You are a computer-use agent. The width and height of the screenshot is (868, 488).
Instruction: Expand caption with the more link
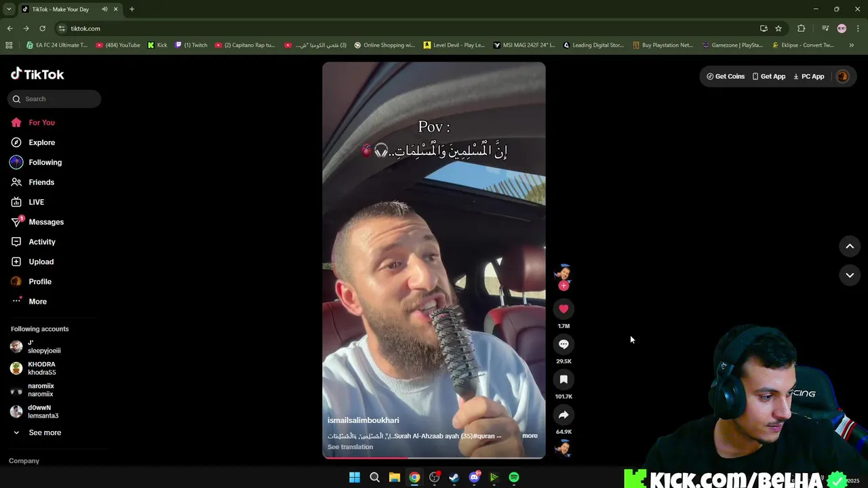coord(530,436)
